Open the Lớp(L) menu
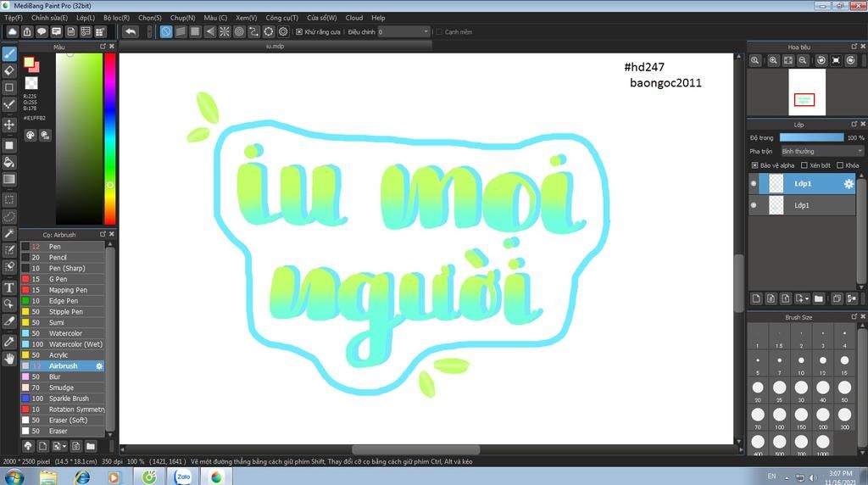This screenshot has height=485, width=868. click(x=86, y=18)
